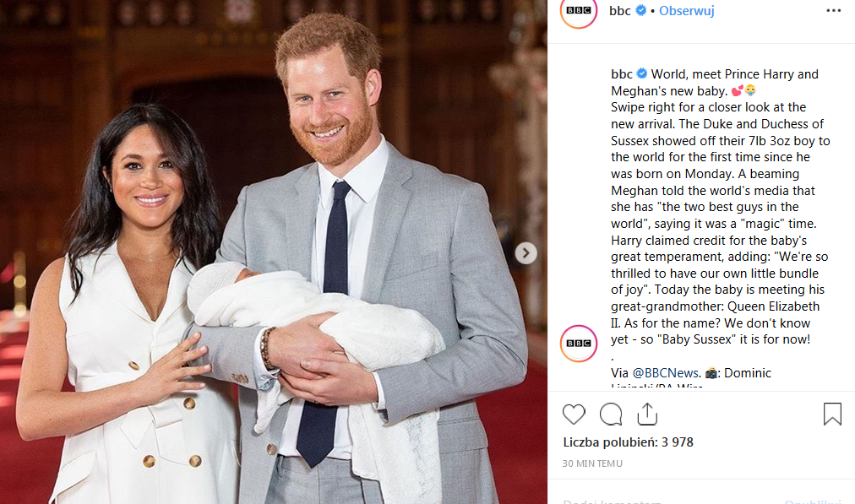Visit the @BBCNews mention link
Image resolution: width=855 pixels, height=504 pixels.
pos(665,372)
